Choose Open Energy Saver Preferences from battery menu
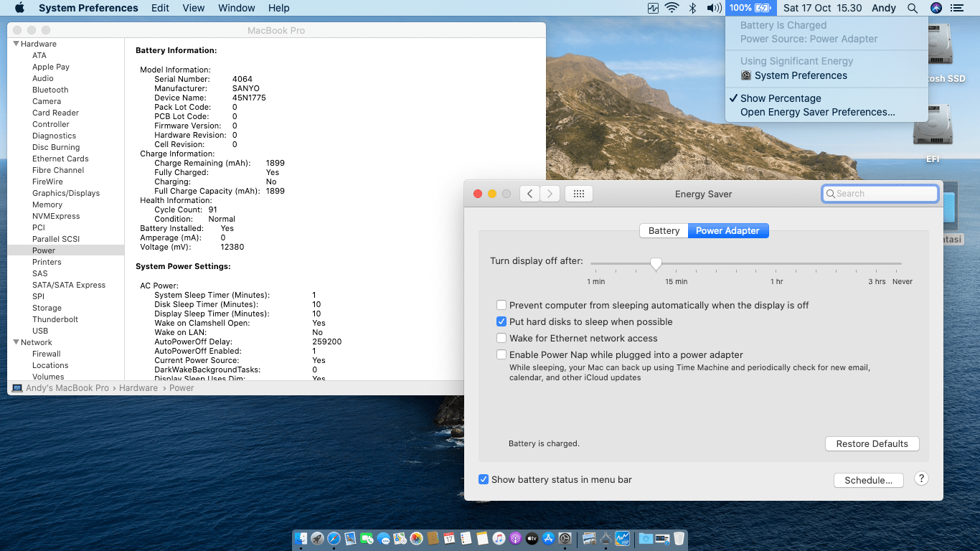The image size is (980, 551). click(817, 112)
